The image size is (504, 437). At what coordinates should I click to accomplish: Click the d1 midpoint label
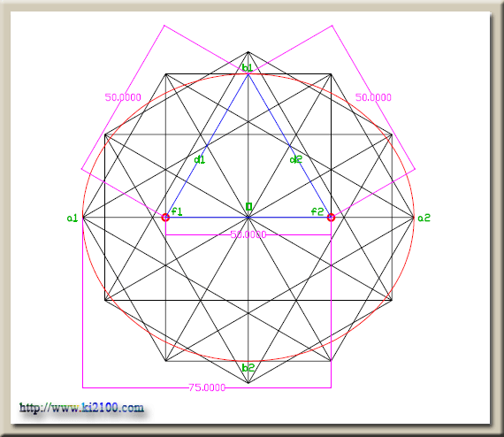(200, 159)
